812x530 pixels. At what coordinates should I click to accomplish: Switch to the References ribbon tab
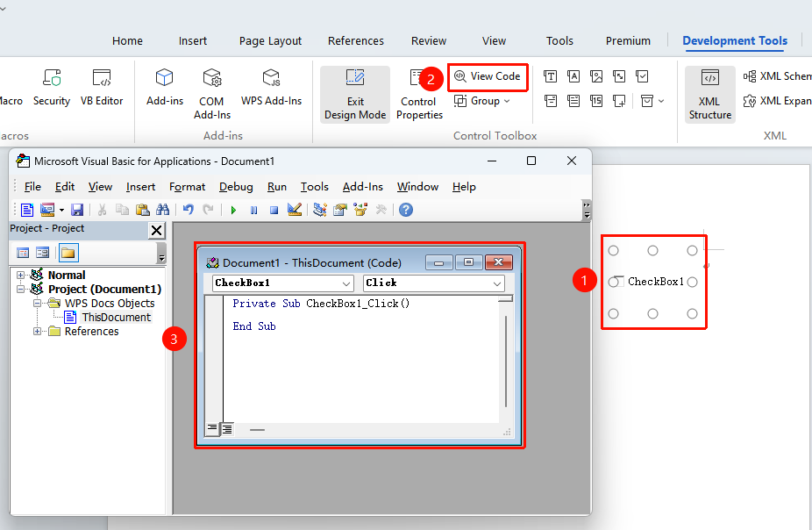pyautogui.click(x=356, y=41)
